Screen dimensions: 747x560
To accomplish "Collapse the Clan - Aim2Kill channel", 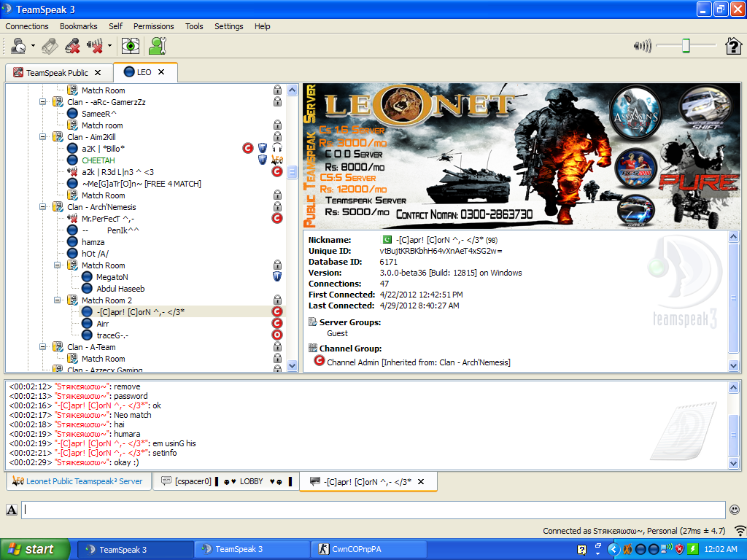I will tap(43, 137).
